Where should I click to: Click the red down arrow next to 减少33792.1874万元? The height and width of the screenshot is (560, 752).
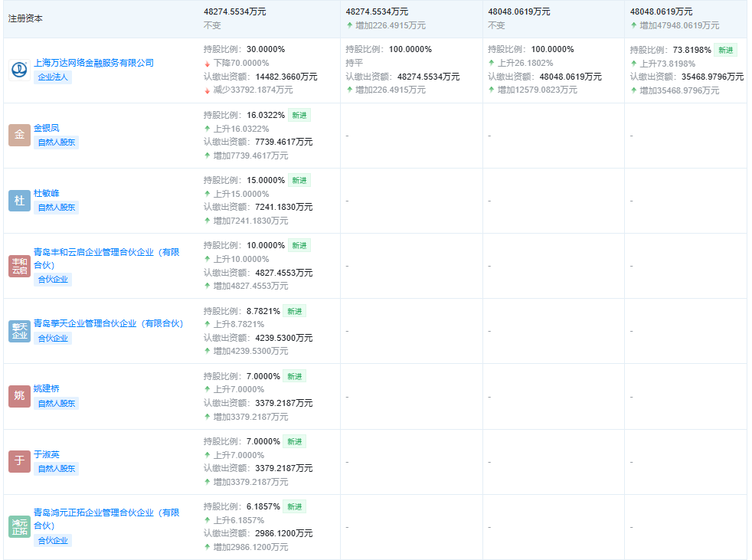208,90
